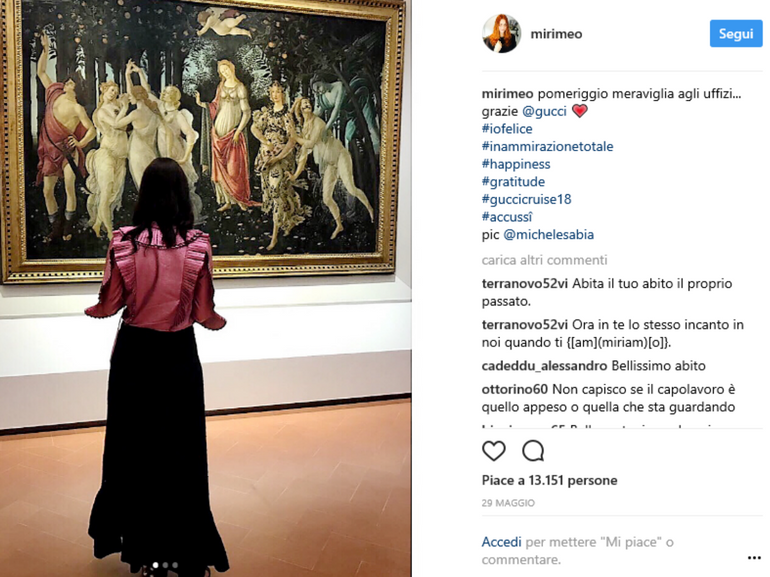Expand comments via 'carica altri commenti'

[x=544, y=260]
